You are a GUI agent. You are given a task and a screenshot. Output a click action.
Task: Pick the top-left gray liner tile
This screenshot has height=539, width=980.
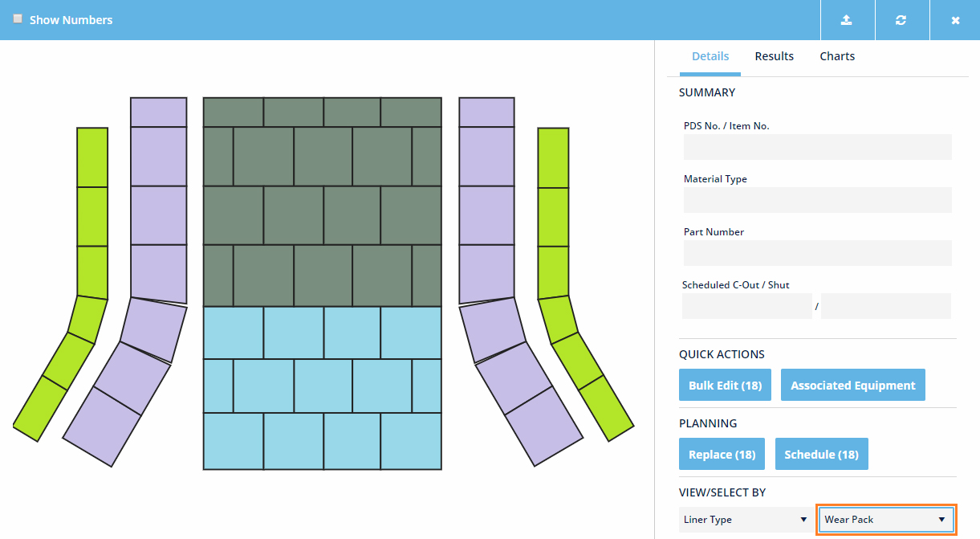pos(234,112)
